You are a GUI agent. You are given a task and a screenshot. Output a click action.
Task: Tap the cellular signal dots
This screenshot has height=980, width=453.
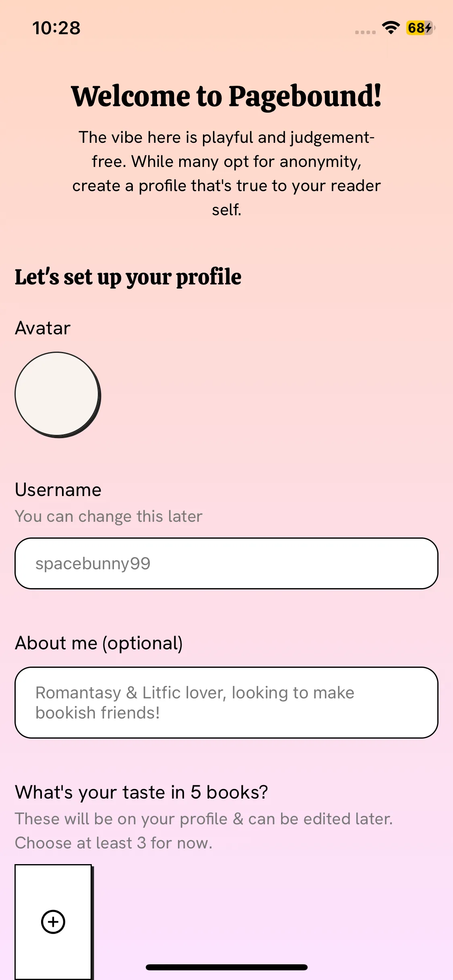pos(365,32)
